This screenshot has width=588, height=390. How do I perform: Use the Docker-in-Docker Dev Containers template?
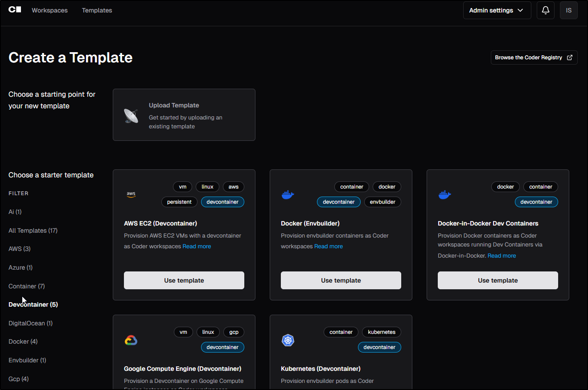click(x=498, y=280)
